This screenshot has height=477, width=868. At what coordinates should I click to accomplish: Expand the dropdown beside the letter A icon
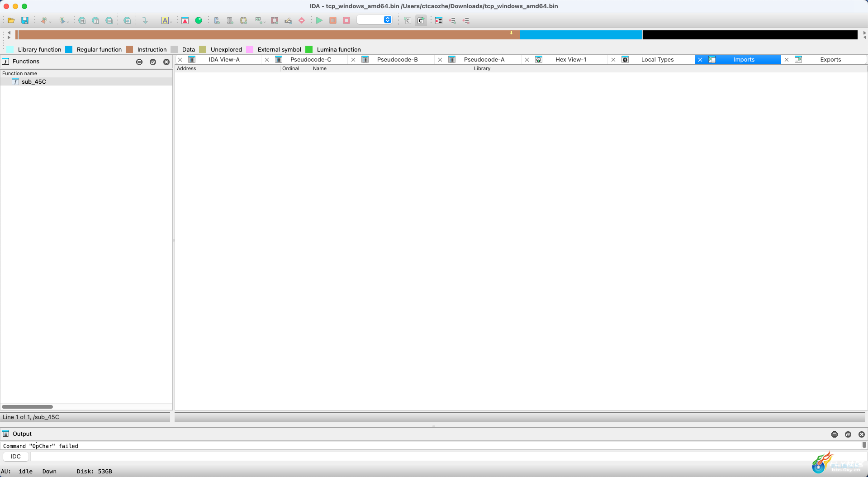pos(171,21)
